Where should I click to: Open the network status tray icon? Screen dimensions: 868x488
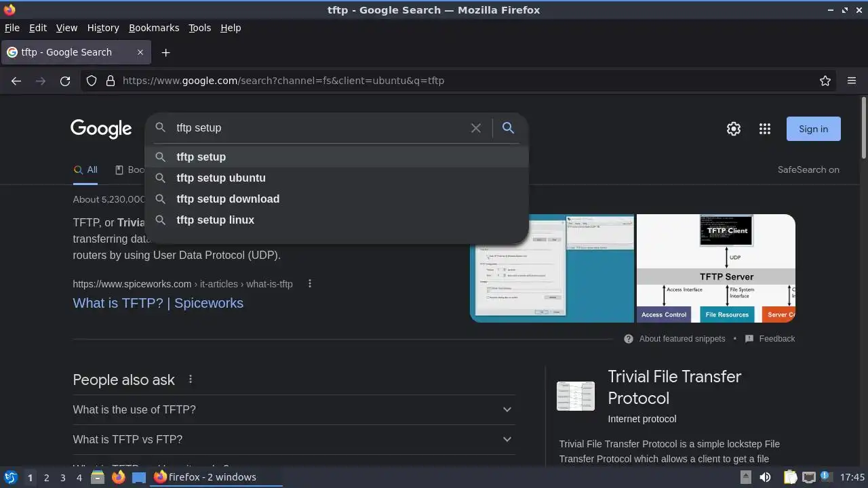pyautogui.click(x=808, y=477)
